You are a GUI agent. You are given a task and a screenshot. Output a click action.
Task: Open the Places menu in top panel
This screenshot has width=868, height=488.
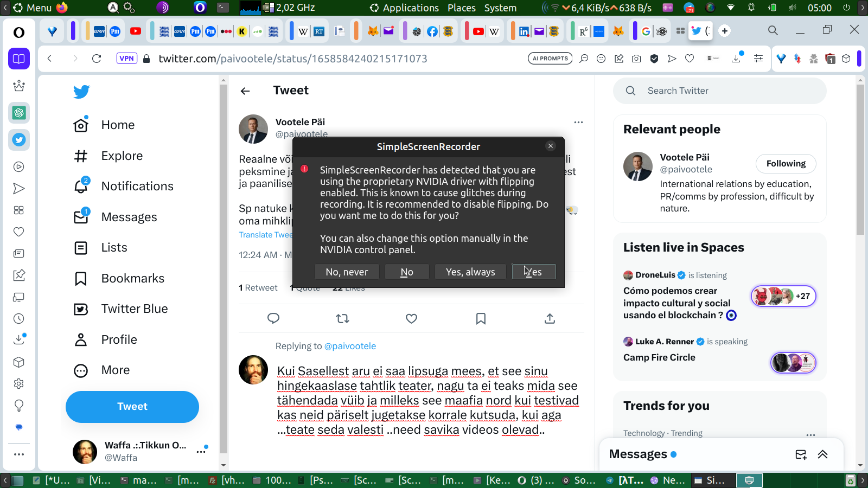[x=462, y=8]
